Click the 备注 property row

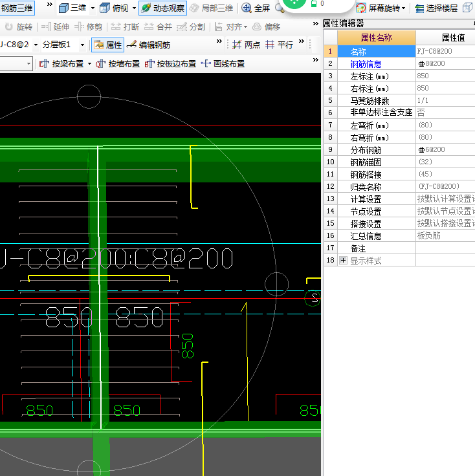click(399, 248)
